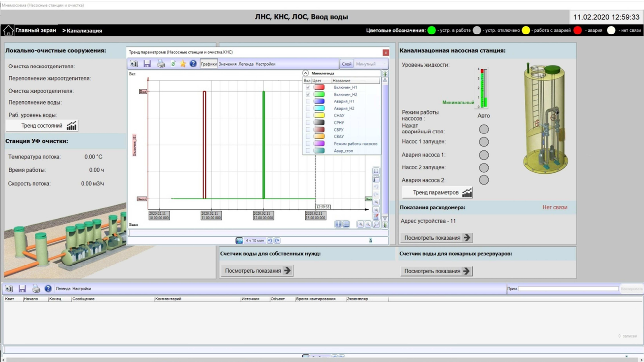Switch to the Значения tab

click(228, 64)
